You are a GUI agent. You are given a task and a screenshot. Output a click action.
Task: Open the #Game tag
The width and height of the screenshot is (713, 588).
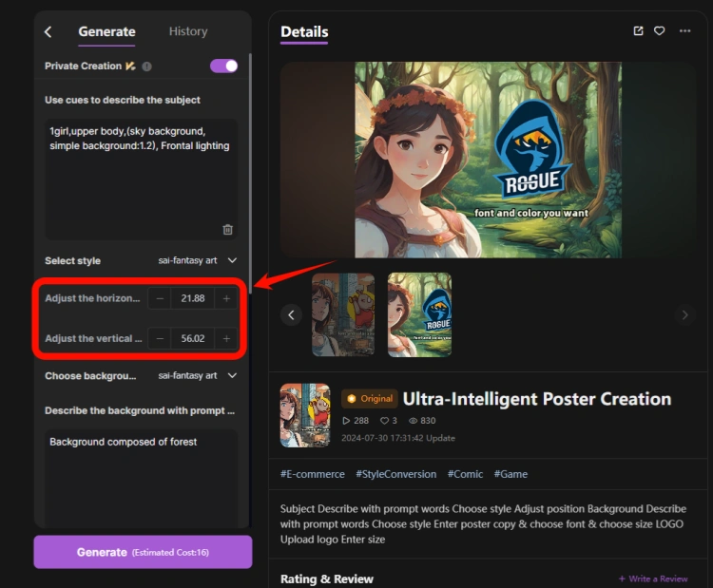click(x=511, y=474)
